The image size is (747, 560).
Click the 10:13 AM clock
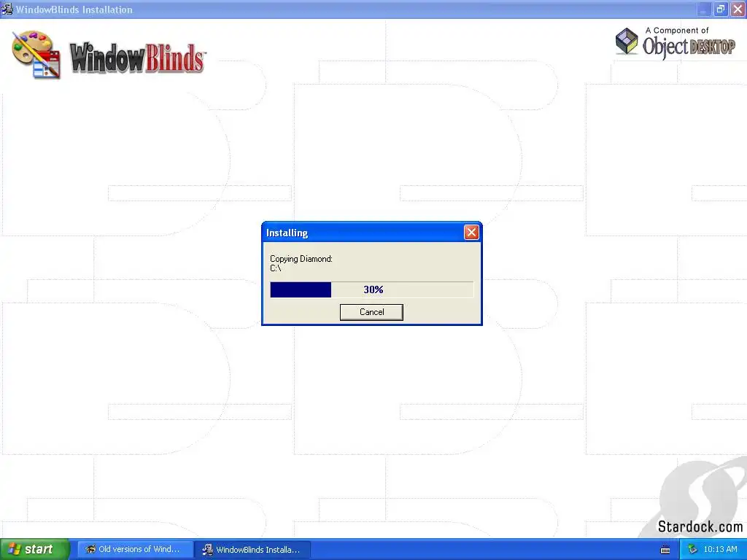pos(720,550)
